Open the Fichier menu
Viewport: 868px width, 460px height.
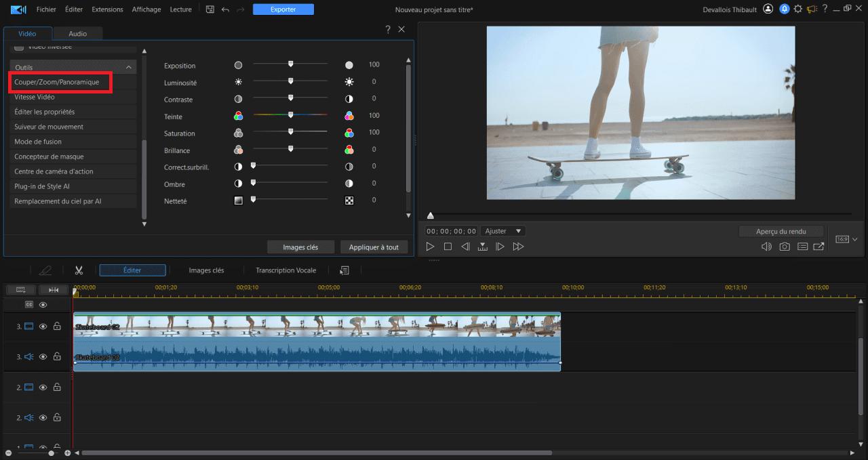point(46,9)
